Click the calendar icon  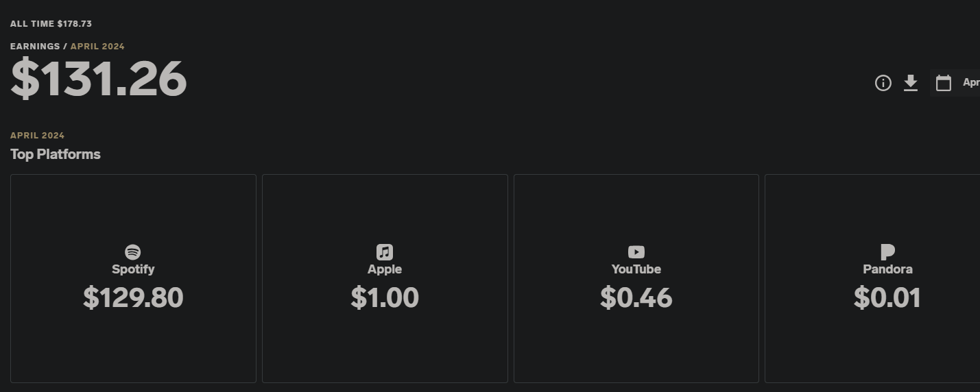coord(944,83)
